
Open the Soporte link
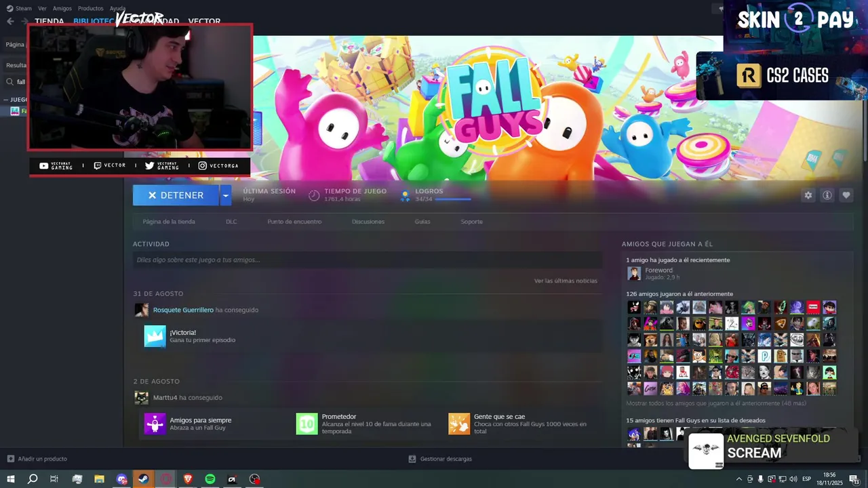[x=472, y=222]
